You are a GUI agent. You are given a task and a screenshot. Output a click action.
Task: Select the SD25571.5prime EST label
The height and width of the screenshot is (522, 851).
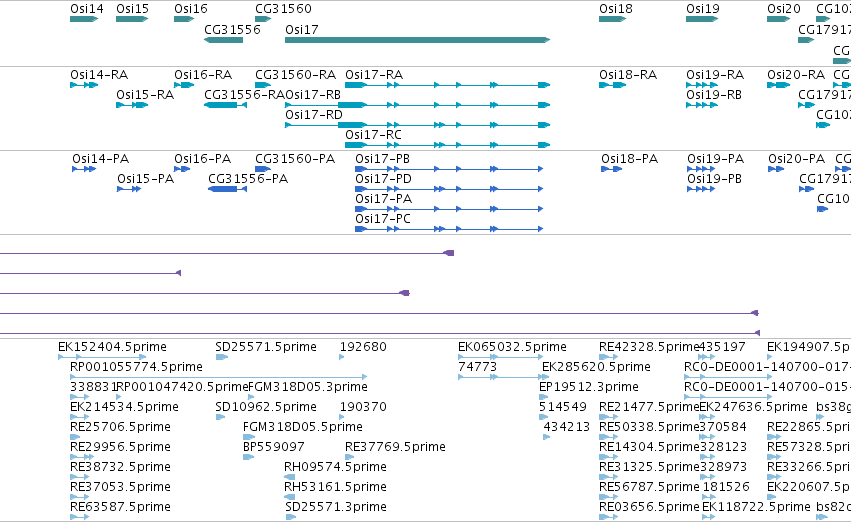pos(266,347)
